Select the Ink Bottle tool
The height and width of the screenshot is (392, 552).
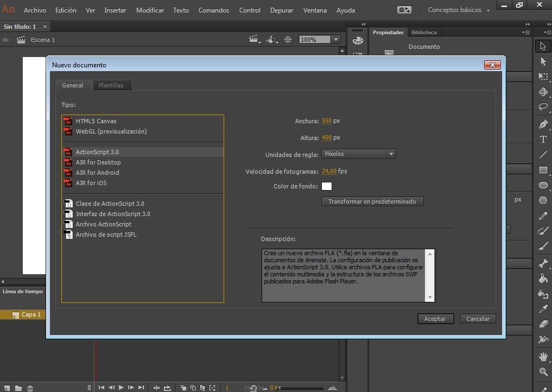coord(543,294)
